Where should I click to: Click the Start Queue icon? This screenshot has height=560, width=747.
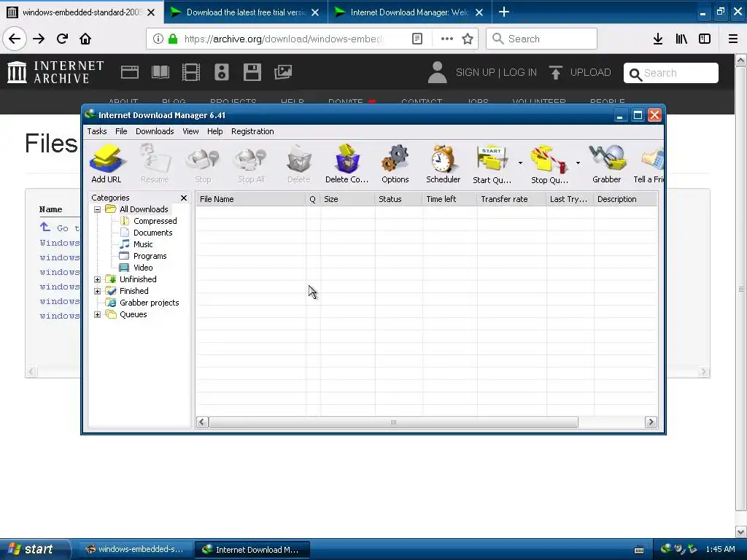[492, 164]
